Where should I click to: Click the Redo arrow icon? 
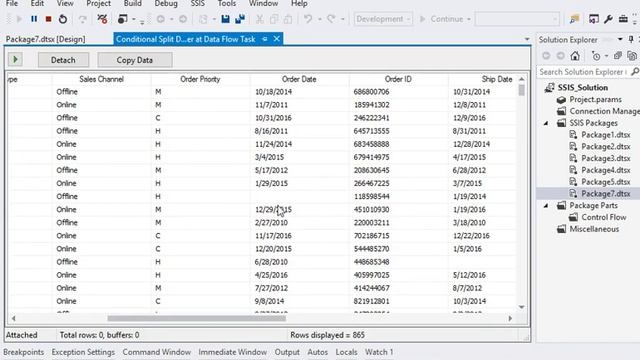pos(331,19)
